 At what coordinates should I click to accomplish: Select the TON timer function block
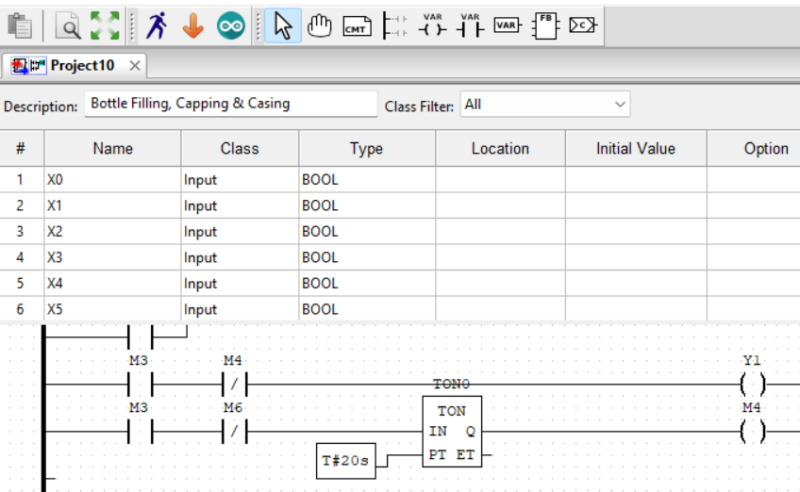[452, 431]
